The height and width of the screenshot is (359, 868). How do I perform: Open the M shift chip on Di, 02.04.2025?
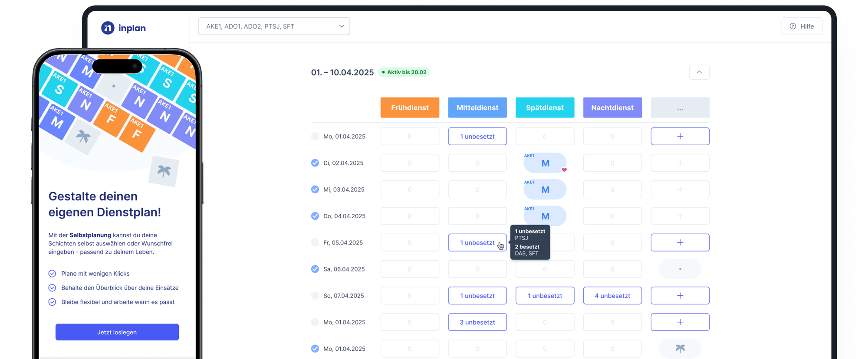click(545, 163)
